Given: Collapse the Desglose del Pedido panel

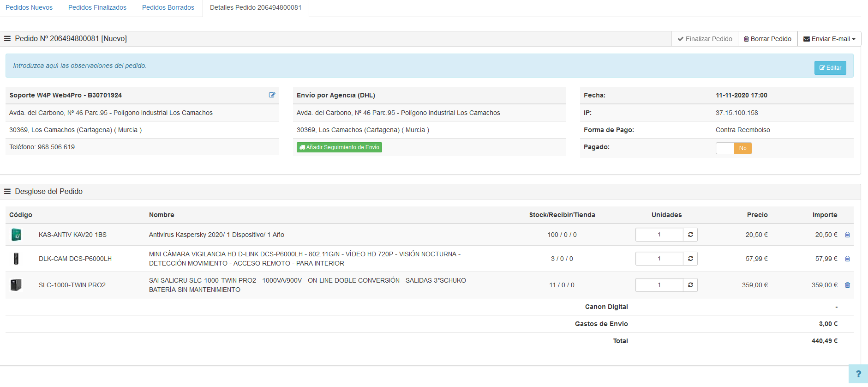Looking at the screenshot, I should 7,192.
